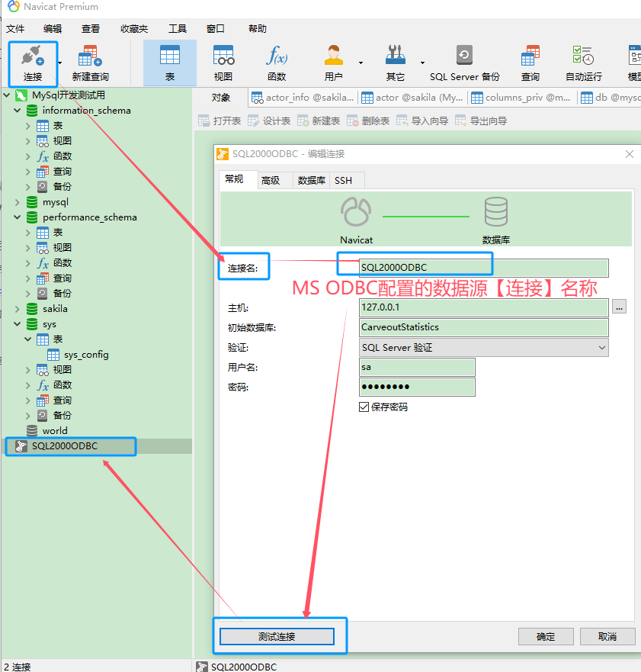Screen dimensions: 641x672
Task: Open the Window (窗口) menu
Action: click(x=216, y=29)
